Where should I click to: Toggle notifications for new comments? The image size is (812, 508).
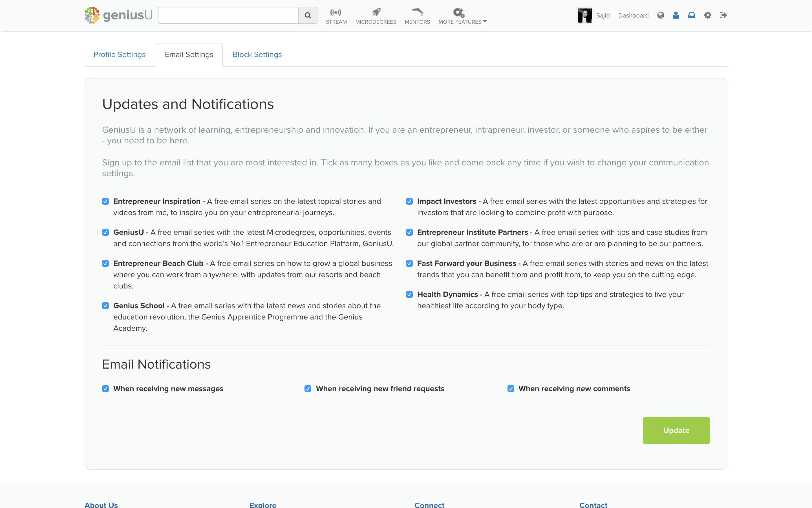(x=511, y=388)
